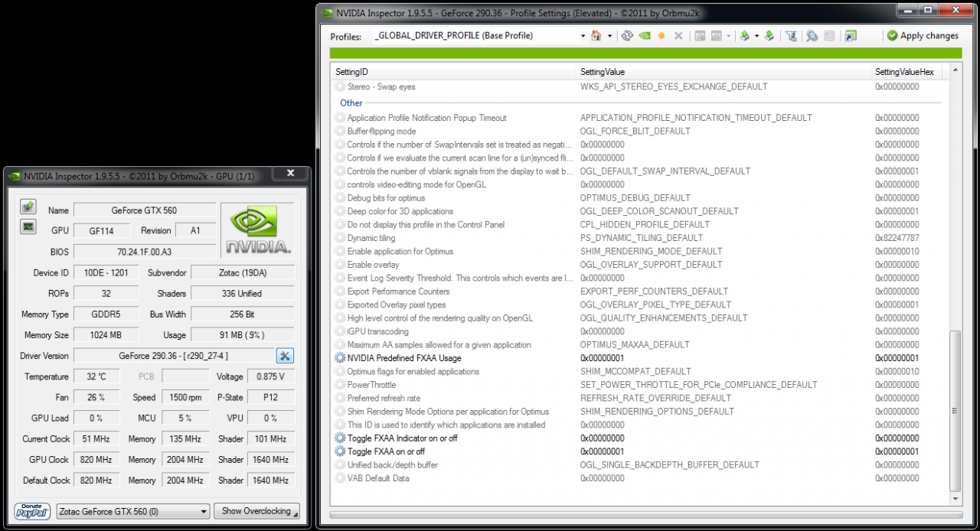Click the export profiles green arrow icon
The image size is (980, 531).
pyautogui.click(x=744, y=36)
